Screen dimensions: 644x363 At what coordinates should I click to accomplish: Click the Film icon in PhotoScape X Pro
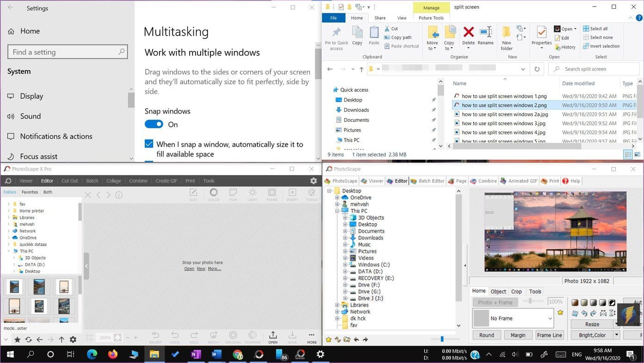[233, 194]
